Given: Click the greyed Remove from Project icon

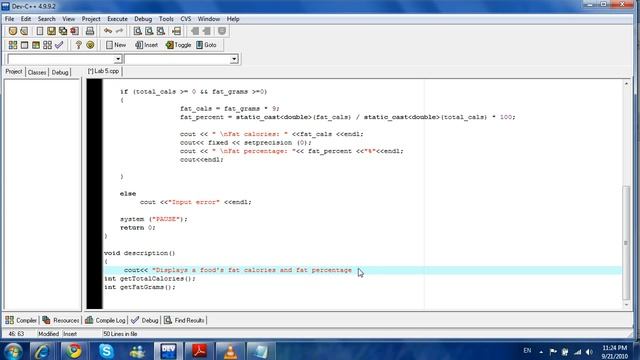Looking at the screenshot, I should (207, 31).
